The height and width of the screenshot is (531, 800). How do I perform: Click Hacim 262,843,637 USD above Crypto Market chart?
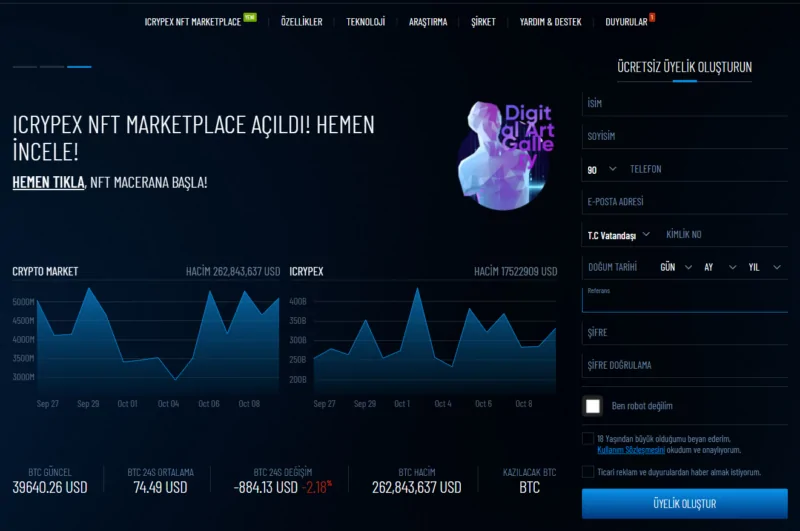tap(233, 272)
